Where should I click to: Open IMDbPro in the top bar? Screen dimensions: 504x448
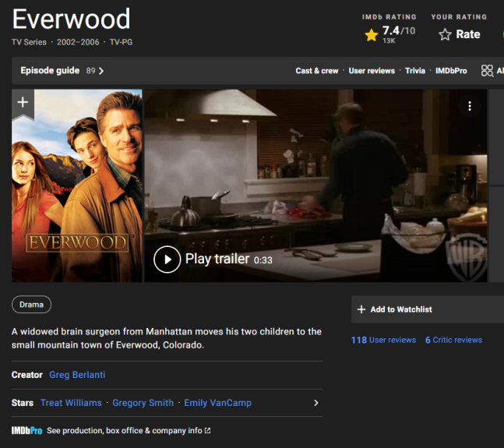[x=451, y=71]
